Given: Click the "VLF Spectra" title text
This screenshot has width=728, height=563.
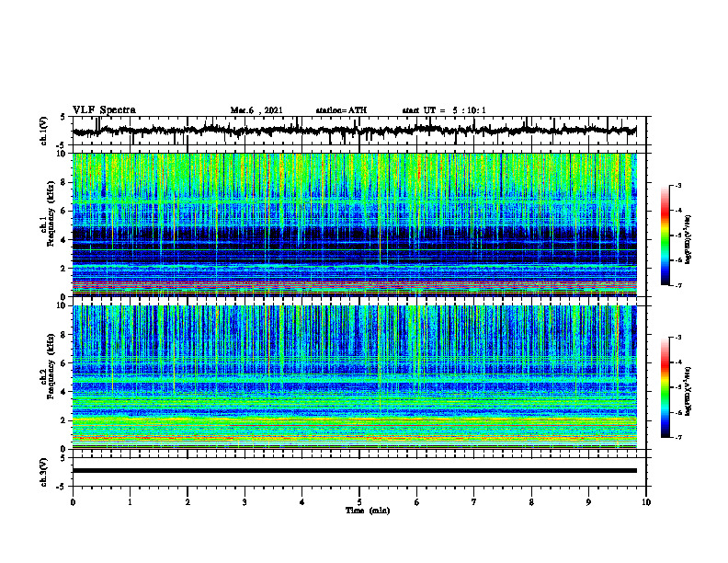Looking at the screenshot, I should pyautogui.click(x=104, y=110).
